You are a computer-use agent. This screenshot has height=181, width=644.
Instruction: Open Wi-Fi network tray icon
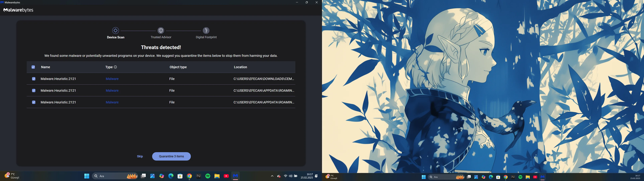tap(285, 176)
